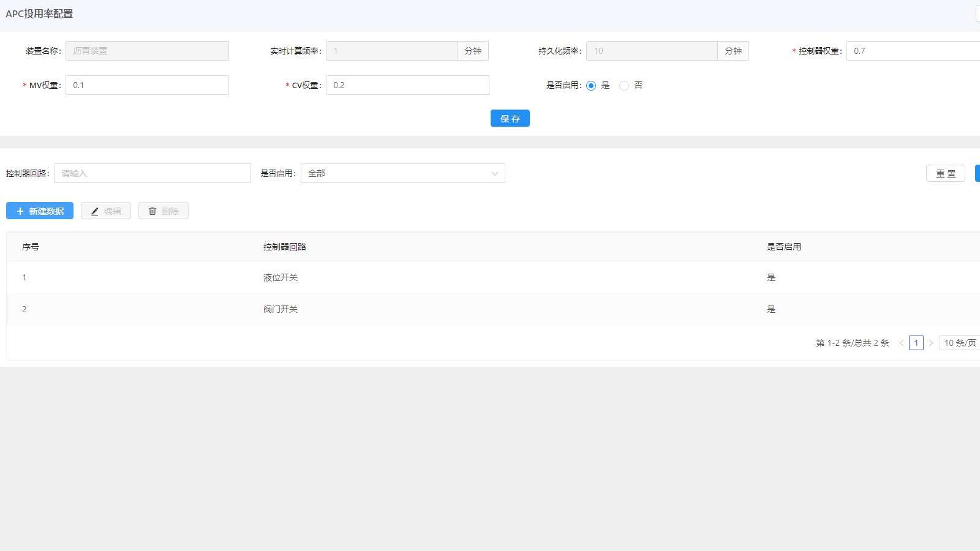Click page number 1 in pagination
The height and width of the screenshot is (551, 980).
click(x=916, y=343)
